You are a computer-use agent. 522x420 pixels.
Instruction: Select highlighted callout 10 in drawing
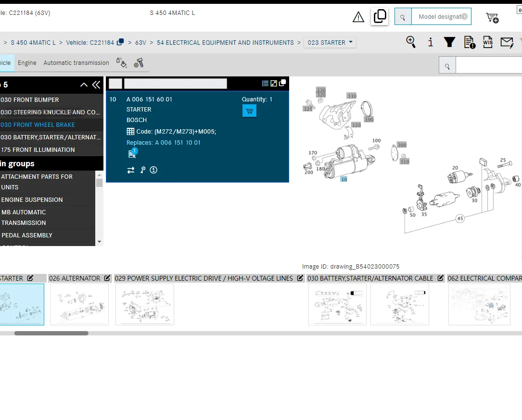point(344,179)
